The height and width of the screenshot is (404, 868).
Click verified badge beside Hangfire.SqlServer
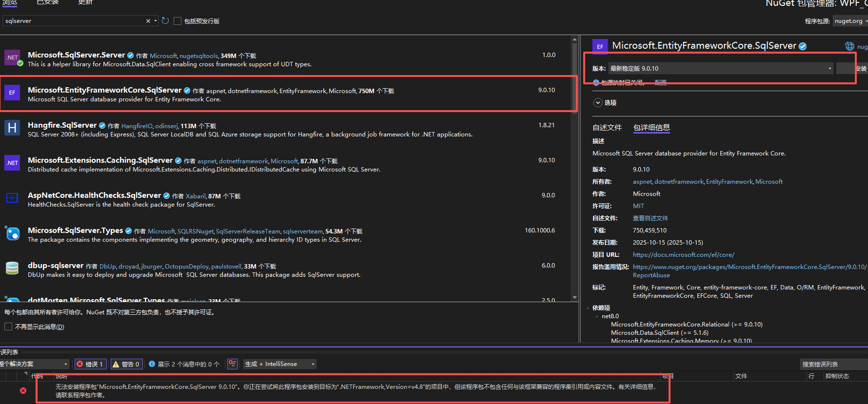[x=102, y=126]
